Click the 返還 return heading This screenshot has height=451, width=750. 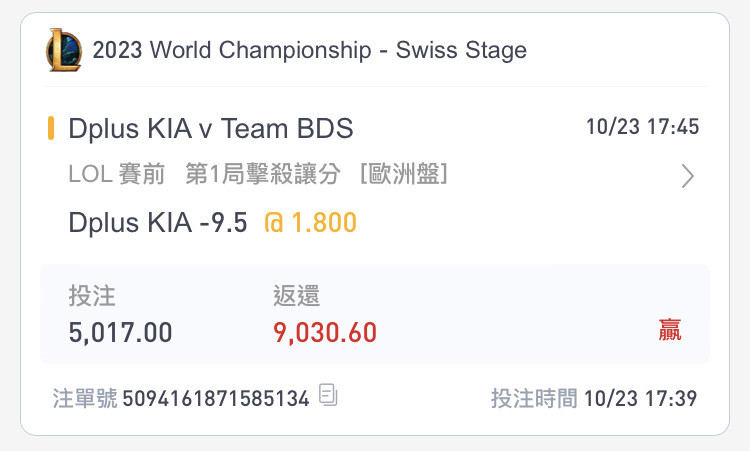click(296, 296)
